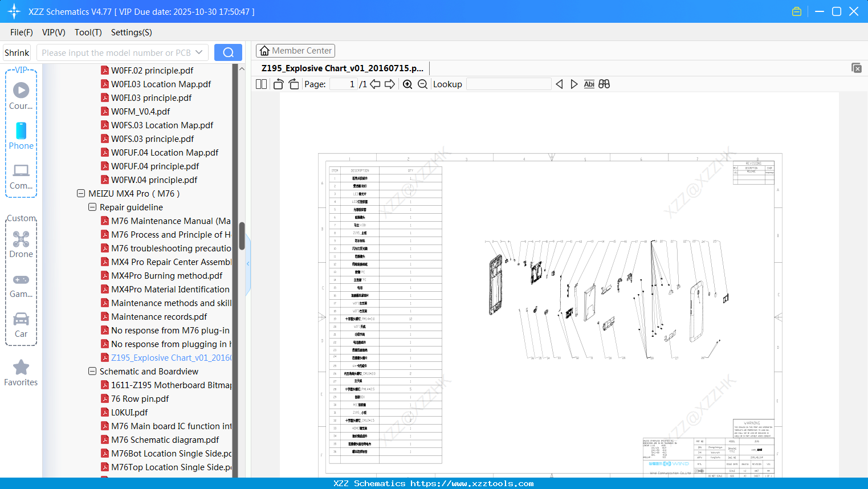Select the Computer category icon

coord(21,176)
